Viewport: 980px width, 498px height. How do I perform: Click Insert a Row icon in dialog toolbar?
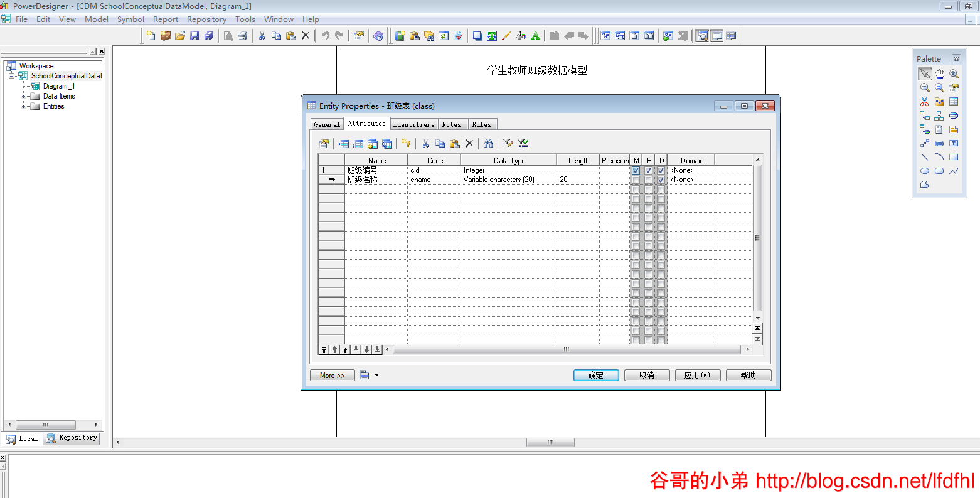point(344,144)
